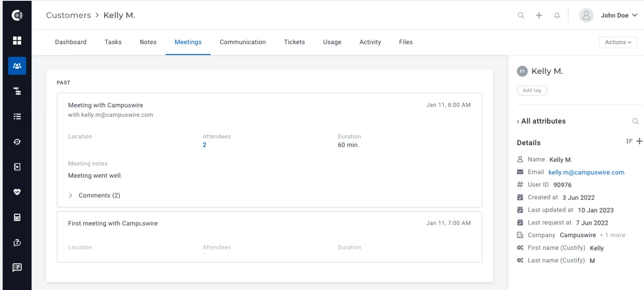Click the Campuswire company value

pyautogui.click(x=578, y=235)
